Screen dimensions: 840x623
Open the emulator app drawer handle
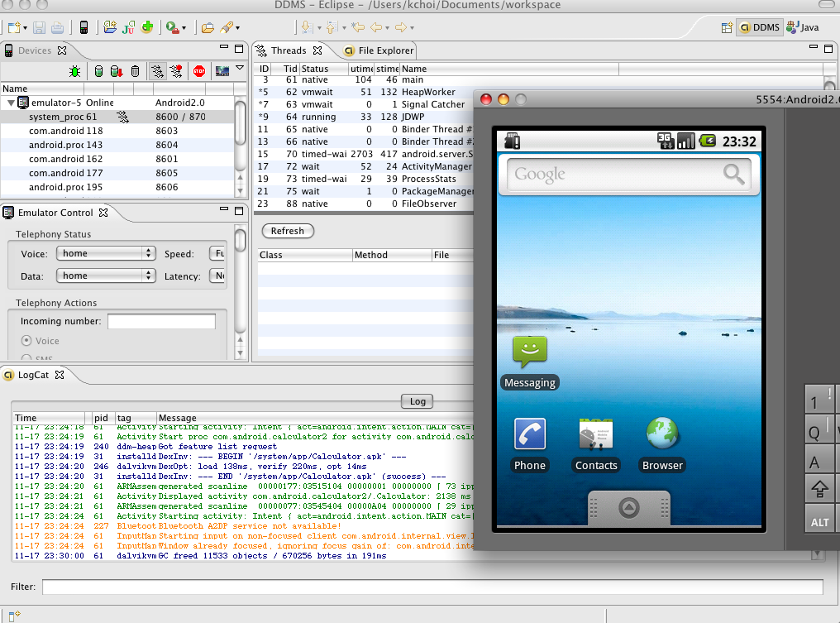629,507
